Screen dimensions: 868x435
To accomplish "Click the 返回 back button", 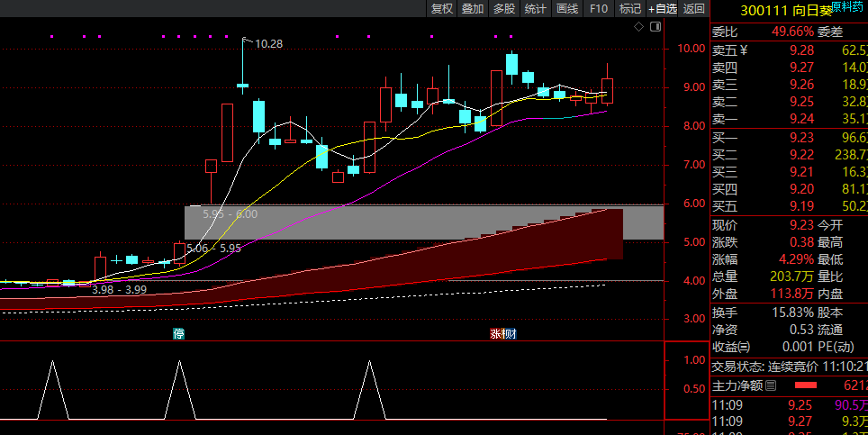I will (693, 8).
